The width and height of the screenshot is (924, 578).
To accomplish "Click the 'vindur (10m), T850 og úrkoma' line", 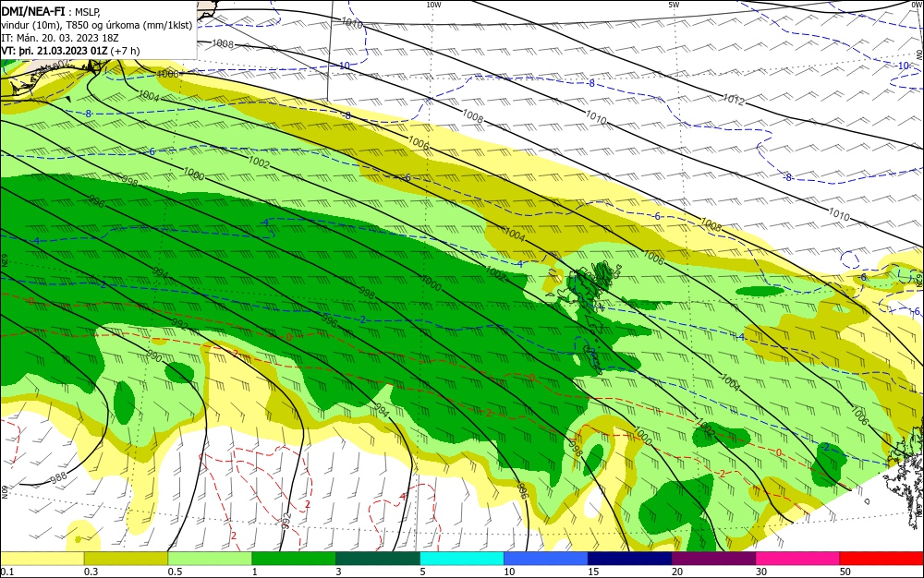I will [97, 25].
